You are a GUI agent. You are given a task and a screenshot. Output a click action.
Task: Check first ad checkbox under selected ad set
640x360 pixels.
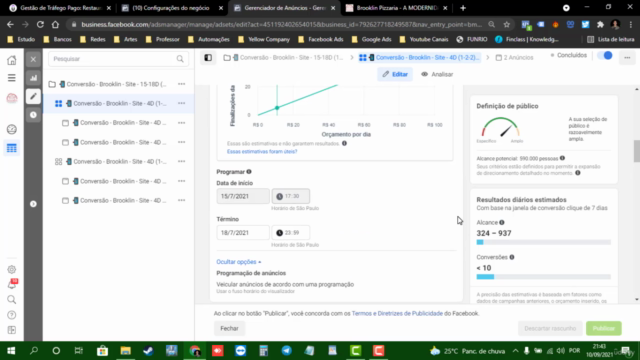65,123
